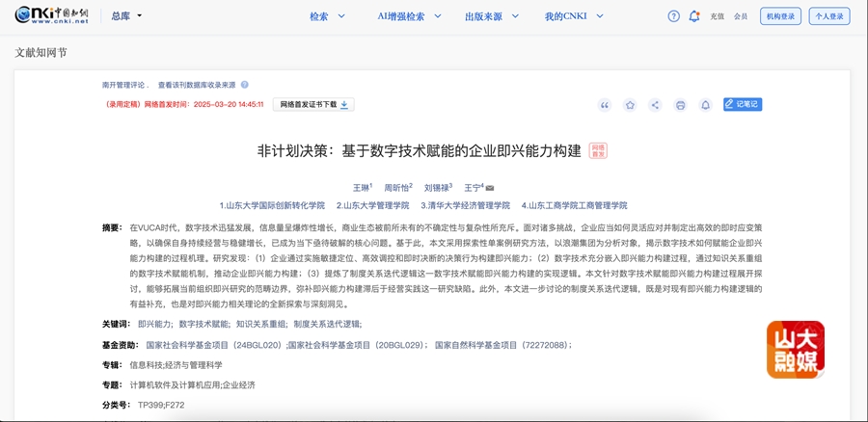
Task: Open the help question mark icon in header
Action: (x=673, y=16)
